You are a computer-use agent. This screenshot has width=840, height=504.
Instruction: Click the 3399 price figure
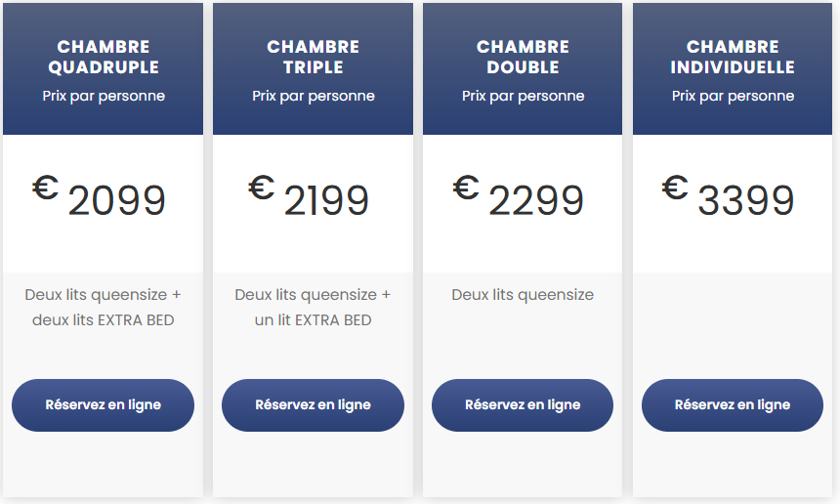(x=746, y=202)
